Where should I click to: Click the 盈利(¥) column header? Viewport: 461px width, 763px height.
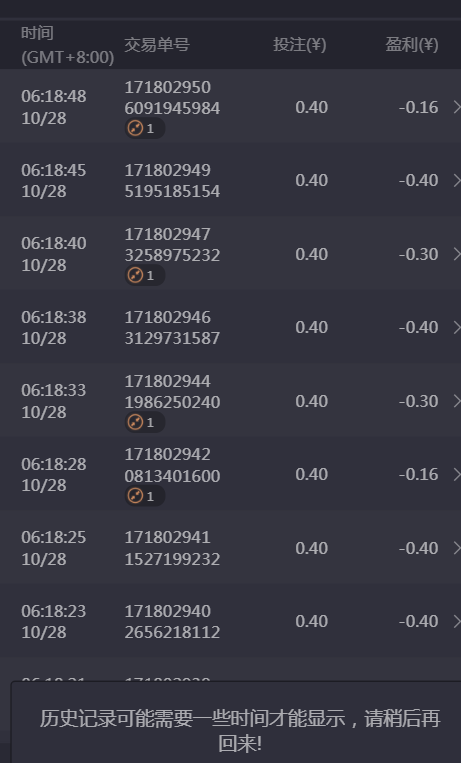point(412,45)
